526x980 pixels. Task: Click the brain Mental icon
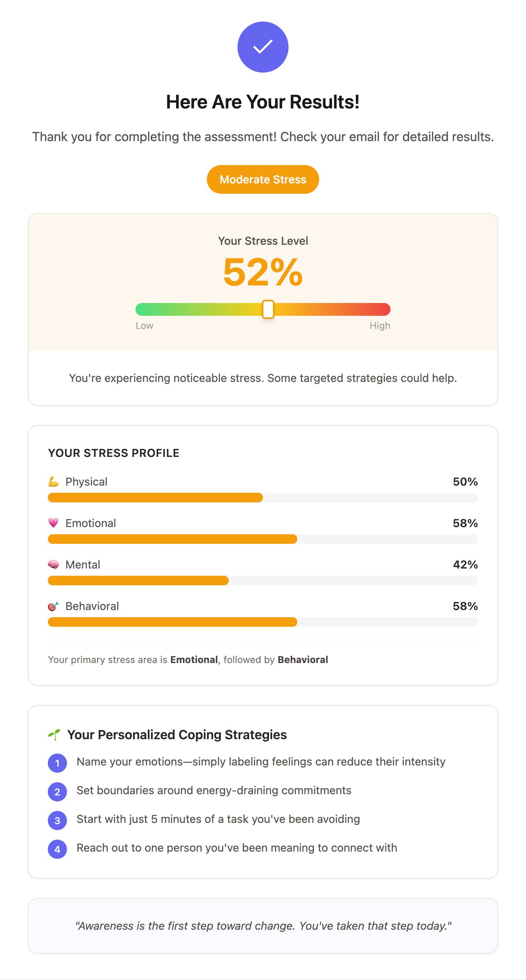(53, 564)
